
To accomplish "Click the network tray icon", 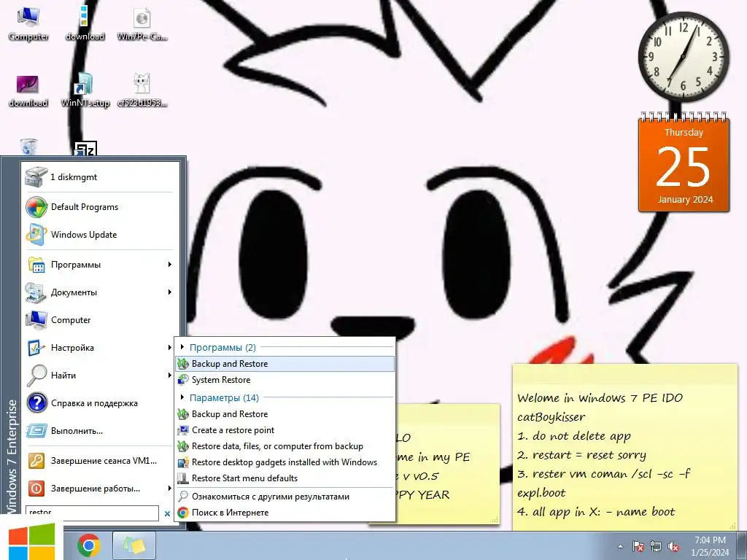I will pyautogui.click(x=656, y=546).
